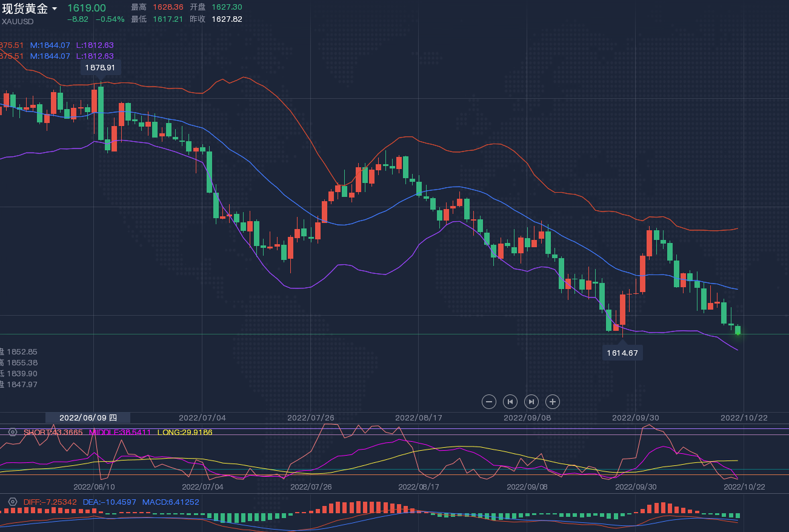Jump to next period using skip-forward icon

pos(531,401)
